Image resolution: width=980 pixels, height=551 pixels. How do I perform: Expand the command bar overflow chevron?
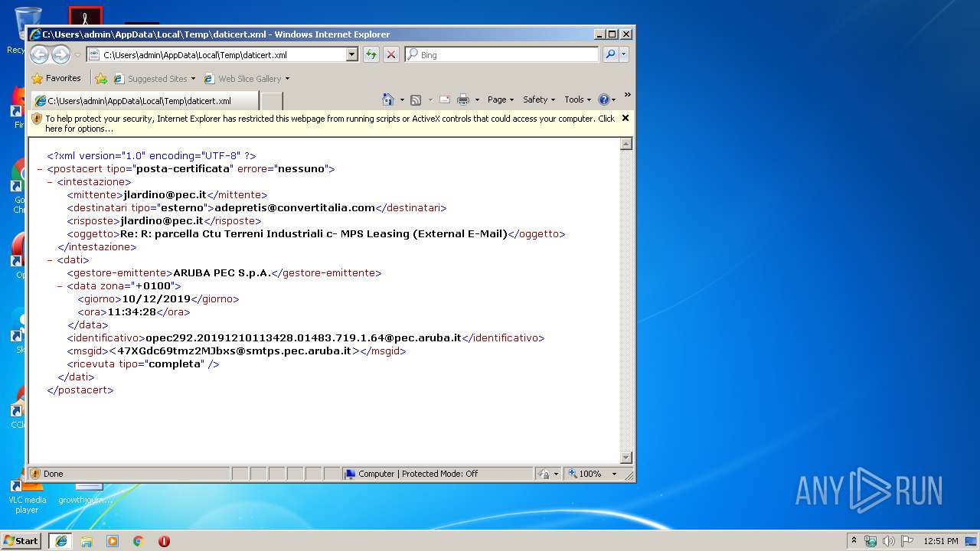point(627,95)
